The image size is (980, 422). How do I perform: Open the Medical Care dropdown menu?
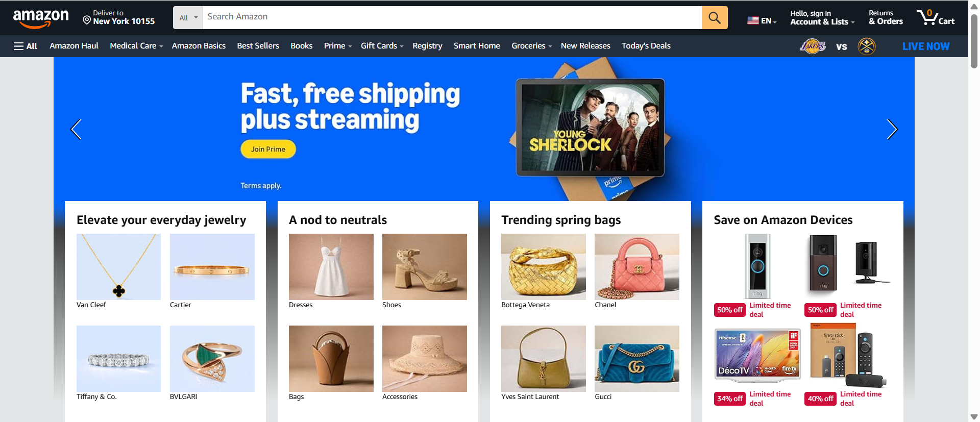point(136,46)
